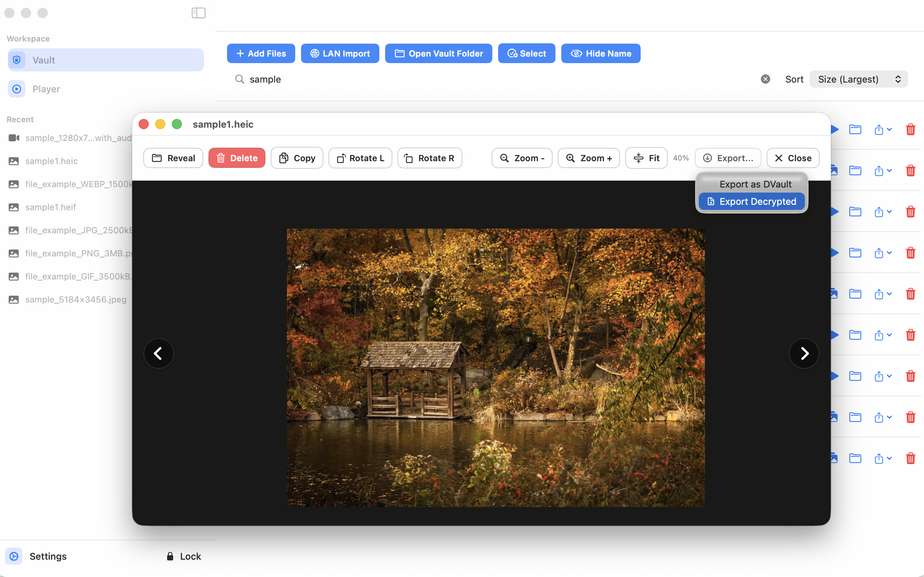This screenshot has width=924, height=577.
Task: Open the LAN Import tool
Action: pos(339,53)
